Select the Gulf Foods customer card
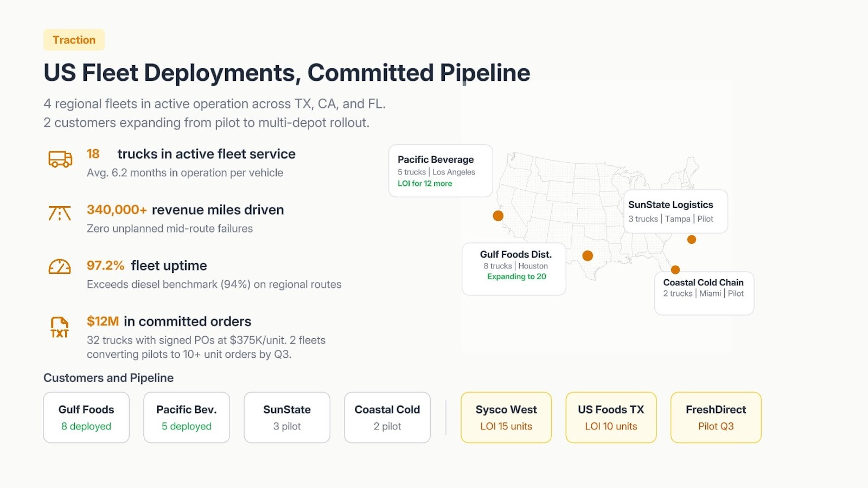 (x=86, y=418)
